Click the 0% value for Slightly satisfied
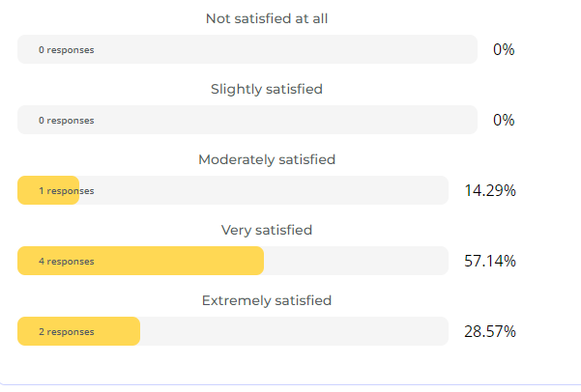The width and height of the screenshot is (581, 392). (x=504, y=120)
